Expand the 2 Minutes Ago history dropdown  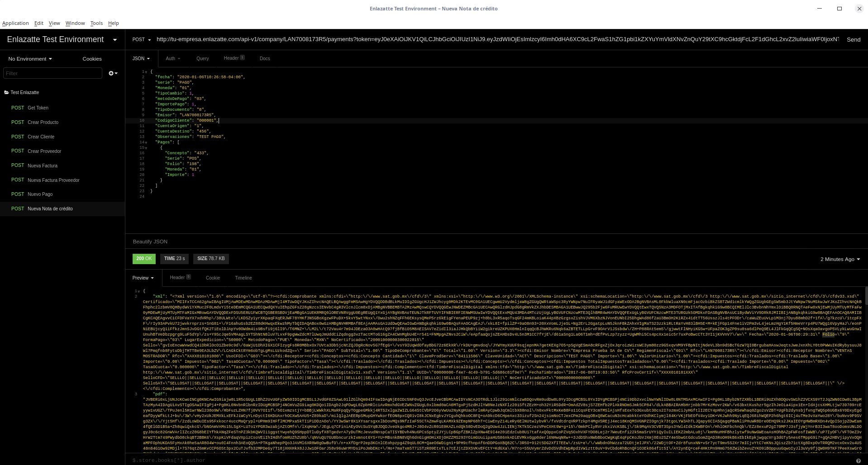(839, 259)
